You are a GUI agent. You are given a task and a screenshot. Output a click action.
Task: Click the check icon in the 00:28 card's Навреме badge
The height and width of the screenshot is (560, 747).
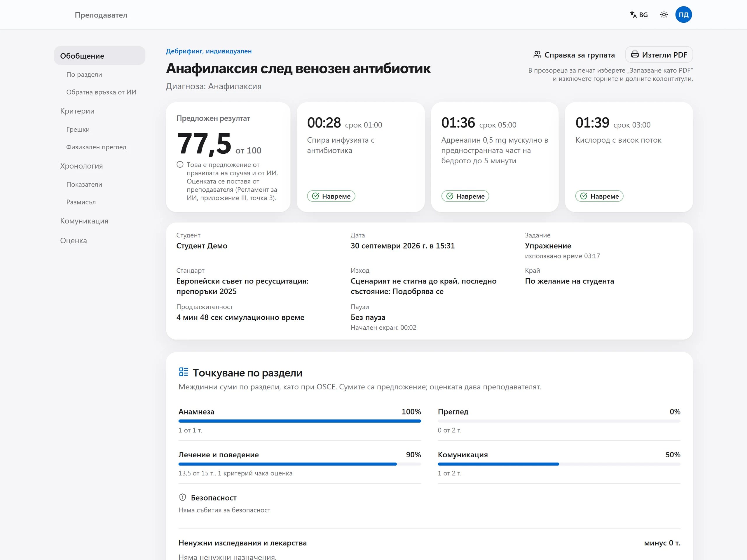tap(315, 196)
